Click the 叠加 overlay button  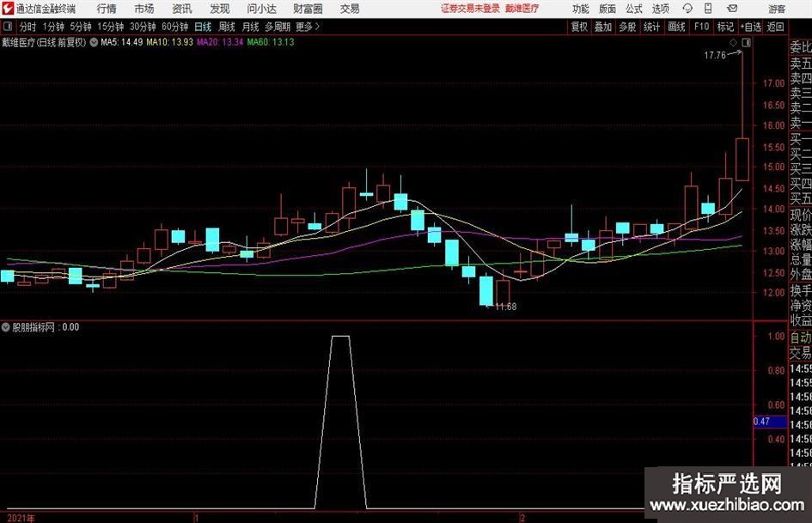coord(603,27)
